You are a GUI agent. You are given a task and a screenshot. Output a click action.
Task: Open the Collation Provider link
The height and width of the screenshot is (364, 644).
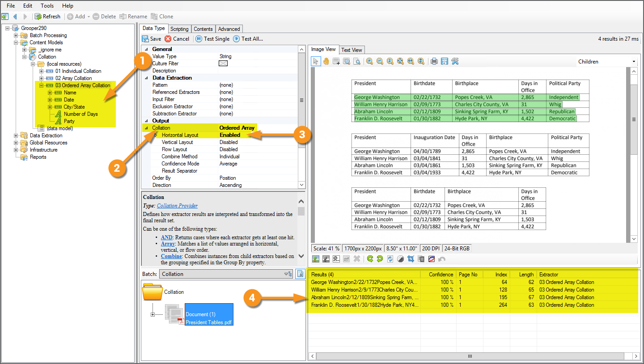tap(177, 206)
